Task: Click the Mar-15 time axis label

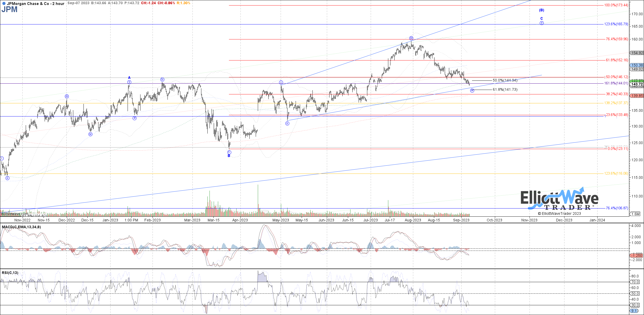Action: pyautogui.click(x=213, y=220)
